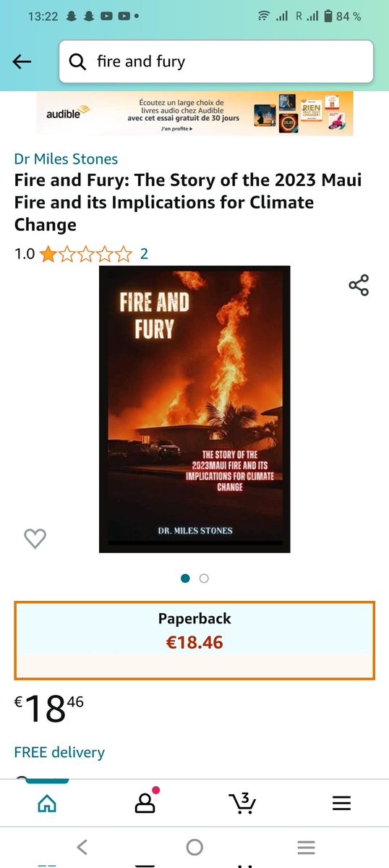Open the Audible free trial banner
Screen dimensions: 389x868
coord(194,114)
